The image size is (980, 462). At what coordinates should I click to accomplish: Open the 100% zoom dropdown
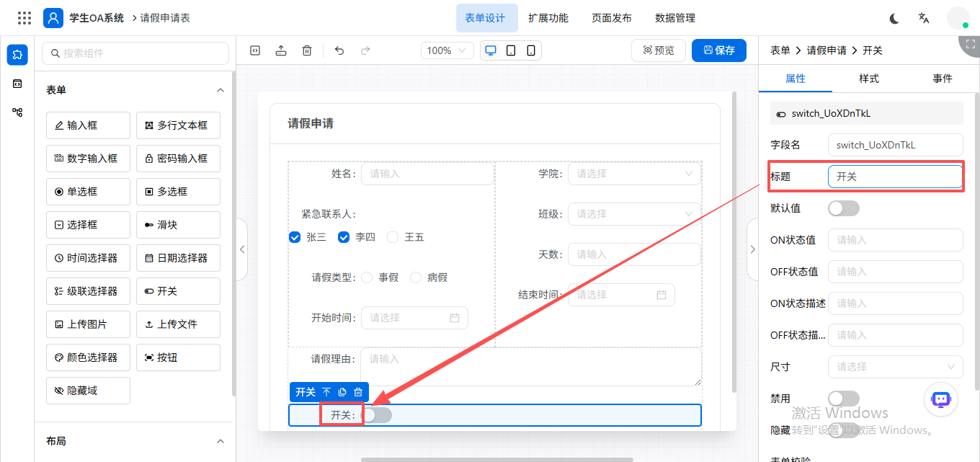point(447,50)
